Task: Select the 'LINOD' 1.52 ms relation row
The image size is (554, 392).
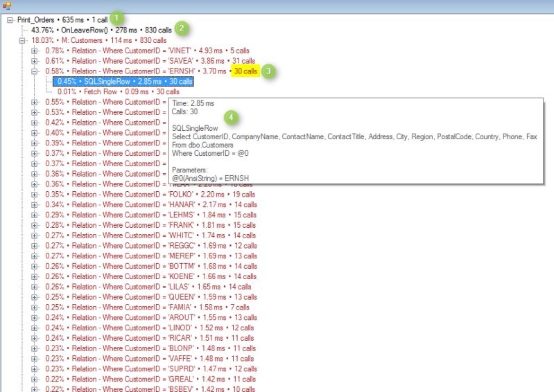Action: tap(150, 328)
